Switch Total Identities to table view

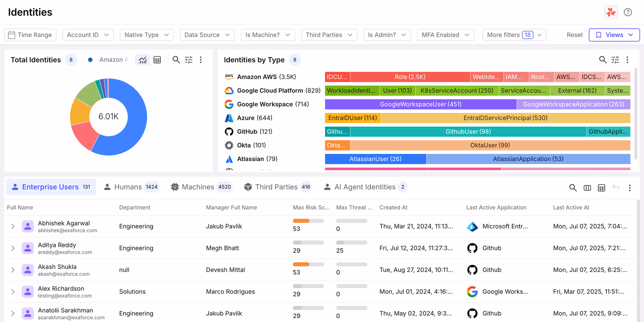tap(157, 60)
